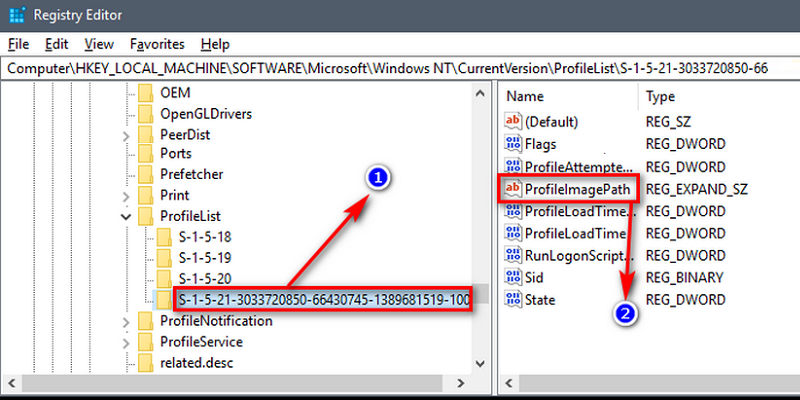Click the (Default) string value icon
The height and width of the screenshot is (400, 800).
coord(513,121)
